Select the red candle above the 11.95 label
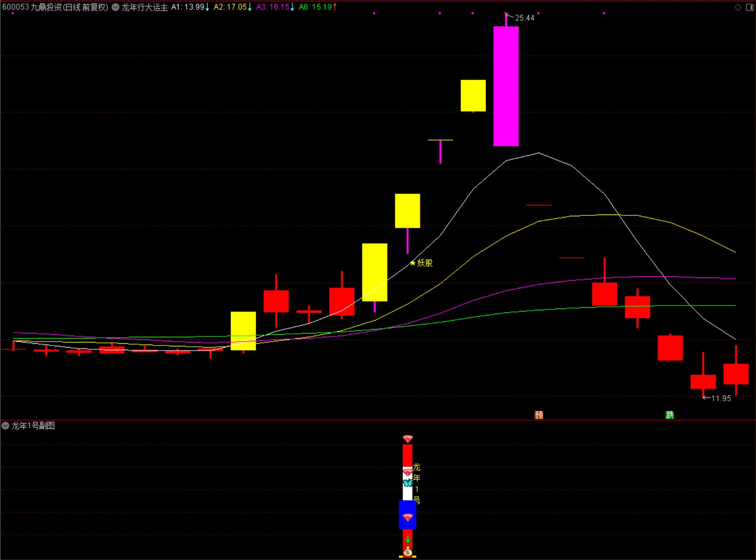This screenshot has width=756, height=560. 703,381
